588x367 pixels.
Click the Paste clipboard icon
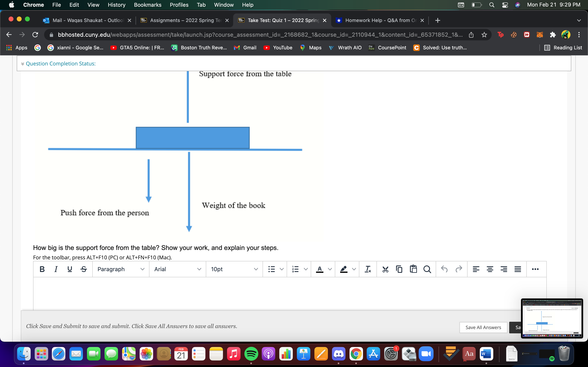[x=413, y=269]
